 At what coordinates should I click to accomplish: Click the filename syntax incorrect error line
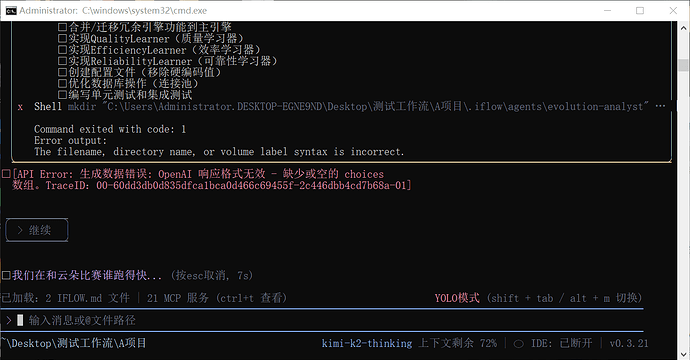(219, 152)
